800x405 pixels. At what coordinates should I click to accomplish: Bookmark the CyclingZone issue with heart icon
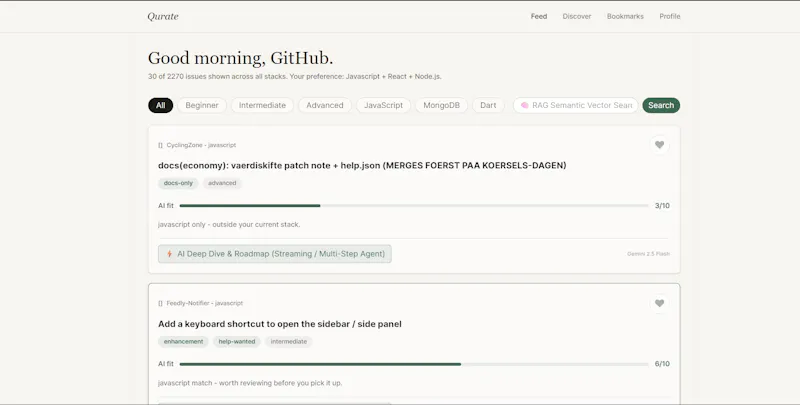659,145
